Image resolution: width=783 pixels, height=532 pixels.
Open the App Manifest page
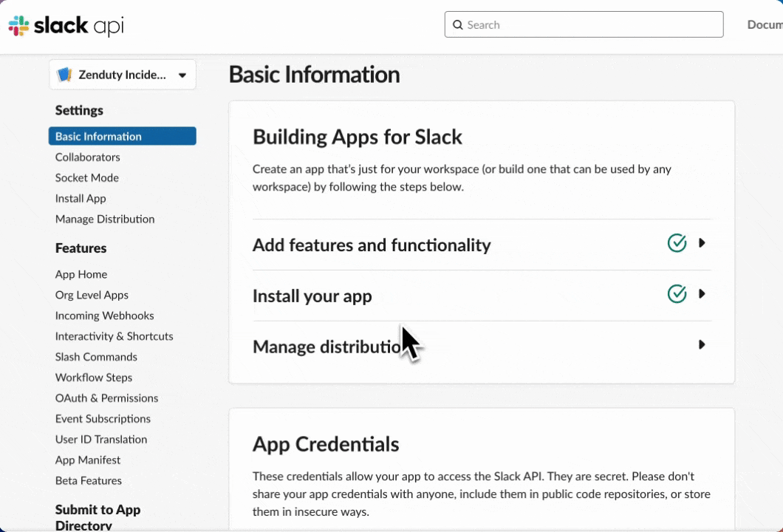[x=87, y=460]
